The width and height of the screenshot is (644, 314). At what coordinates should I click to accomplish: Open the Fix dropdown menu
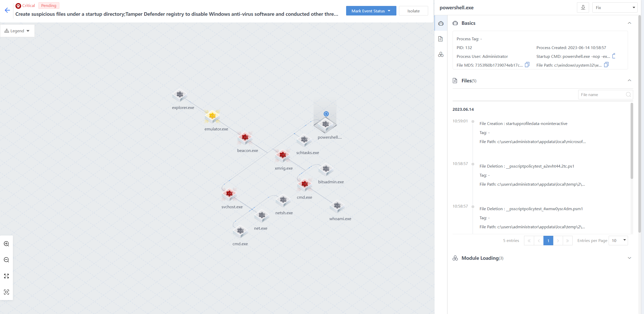point(615,7)
